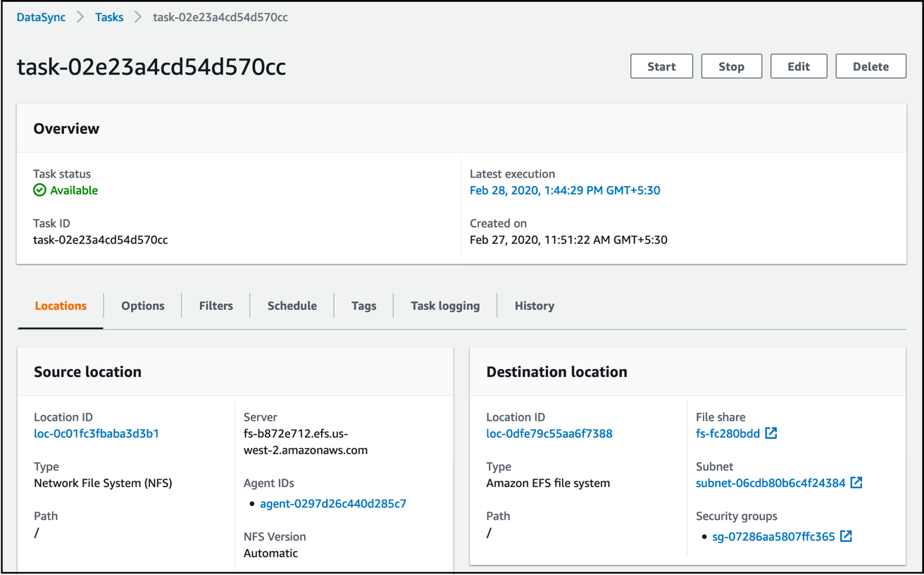Open source location loc-0c01fc3fbaba3d3b1

96,433
